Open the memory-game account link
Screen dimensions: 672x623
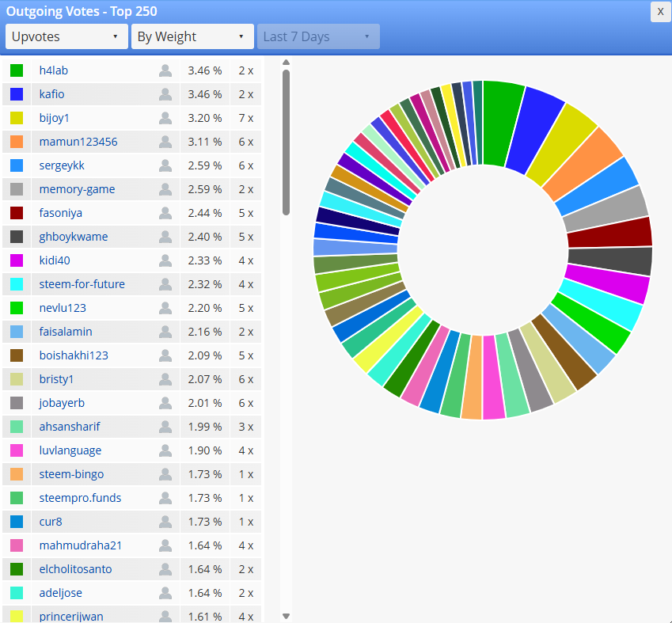[77, 189]
